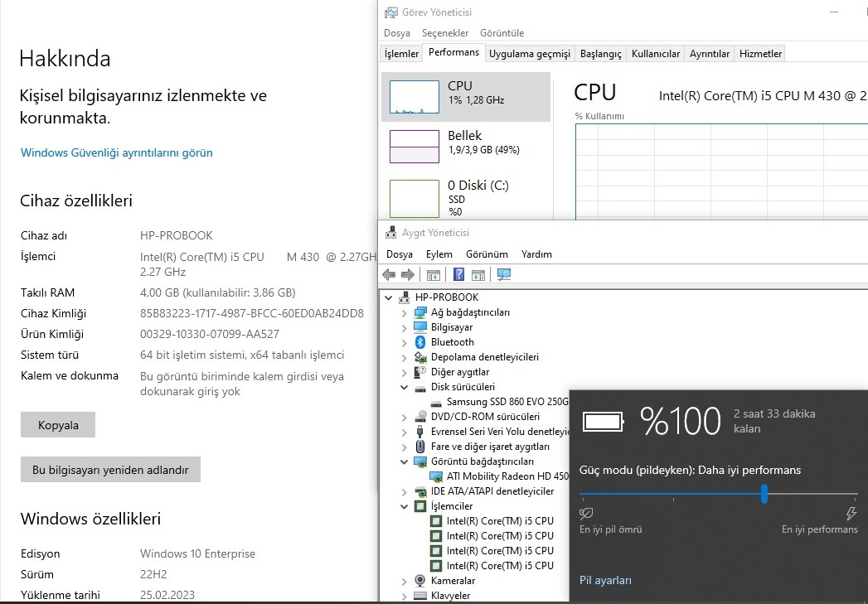Click forward arrow in Device Manager toolbar
Viewport: 868px width, 604px height.
407,274
